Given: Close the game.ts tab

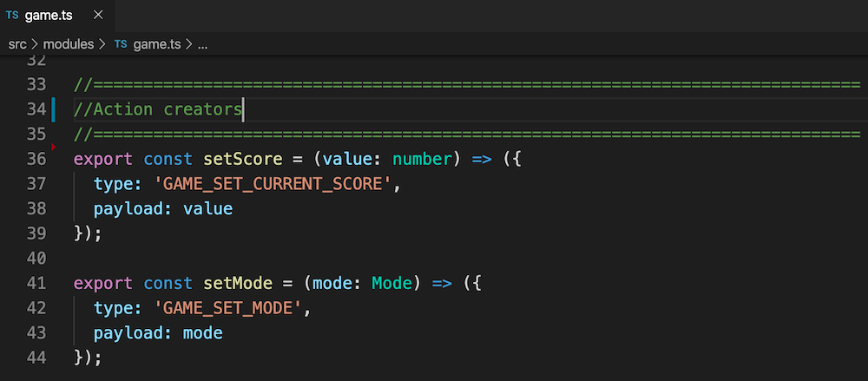Looking at the screenshot, I should point(98,15).
